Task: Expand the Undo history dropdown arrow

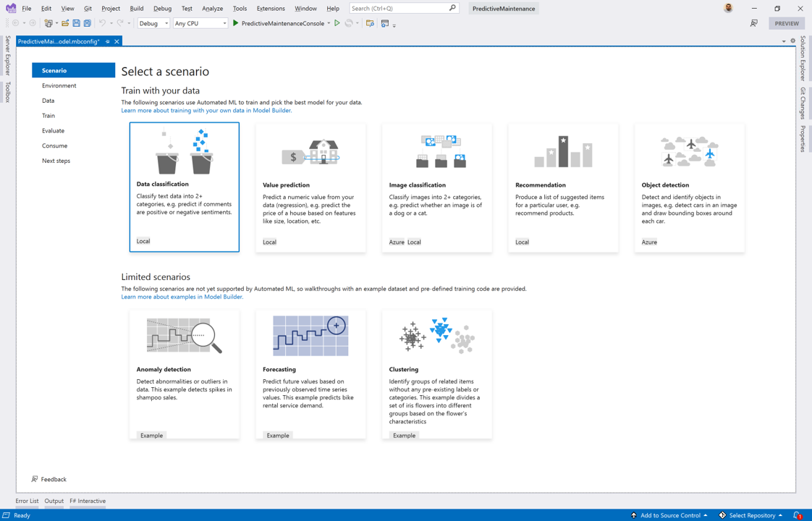Action: point(111,23)
